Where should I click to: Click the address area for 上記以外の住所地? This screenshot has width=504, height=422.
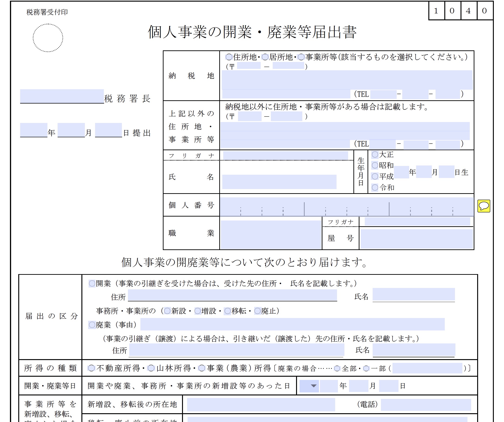click(345, 131)
